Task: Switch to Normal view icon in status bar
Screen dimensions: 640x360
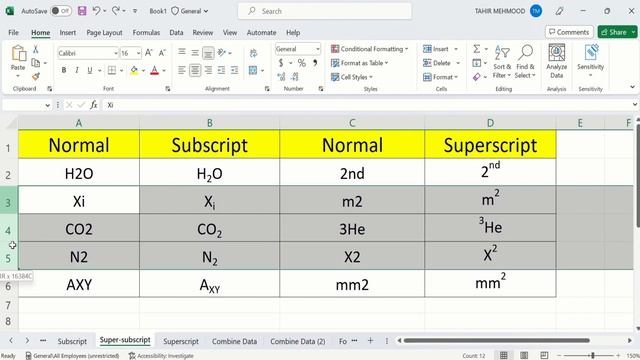Action: (504, 355)
